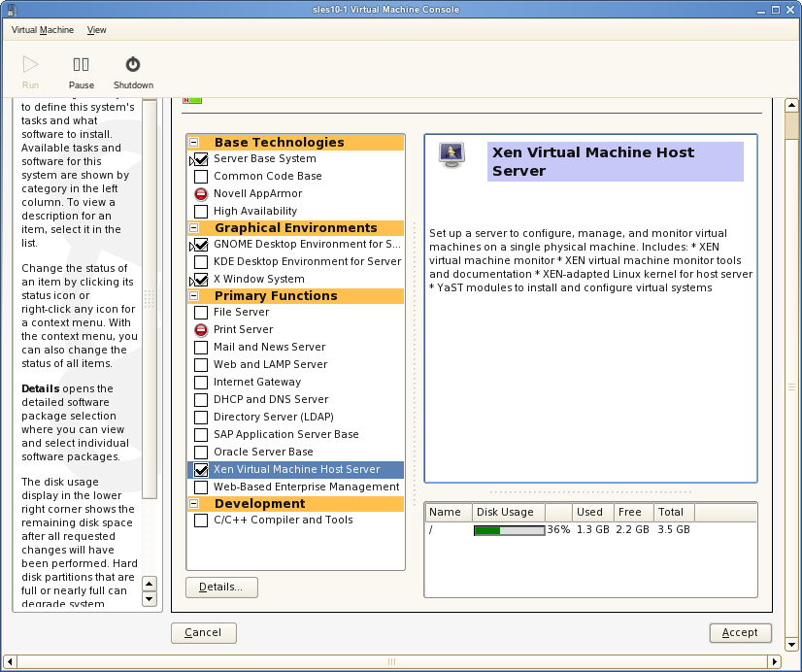
Task: Click the 2.2 GB free space value
Action: point(632,530)
